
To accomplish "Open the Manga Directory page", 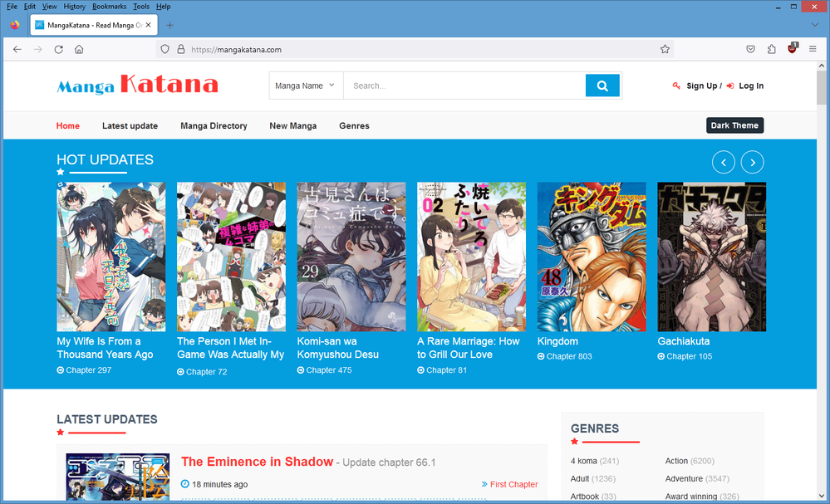I will coord(214,126).
